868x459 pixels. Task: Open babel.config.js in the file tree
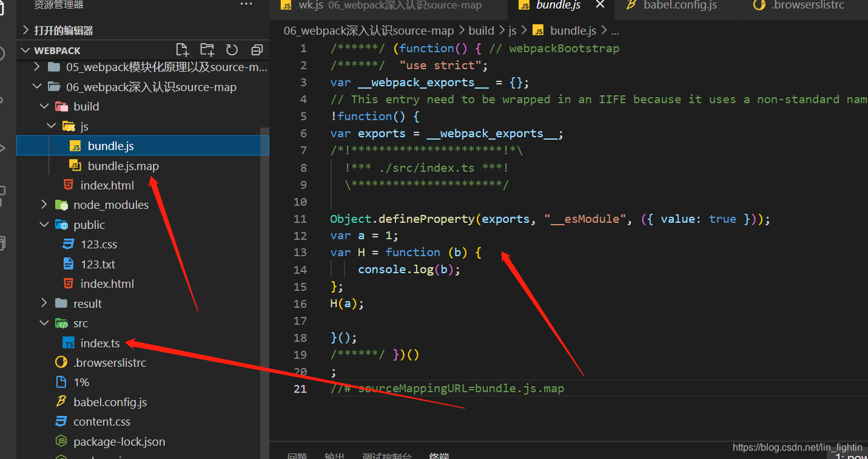coord(110,402)
